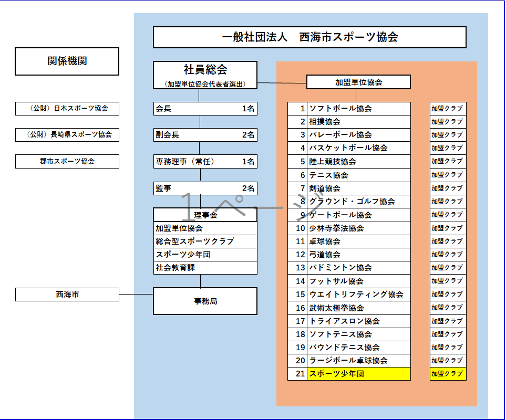The width and height of the screenshot is (506, 420).
Task: Select 加盟クラブ beside ソフトテニス協会
Action: click(448, 334)
